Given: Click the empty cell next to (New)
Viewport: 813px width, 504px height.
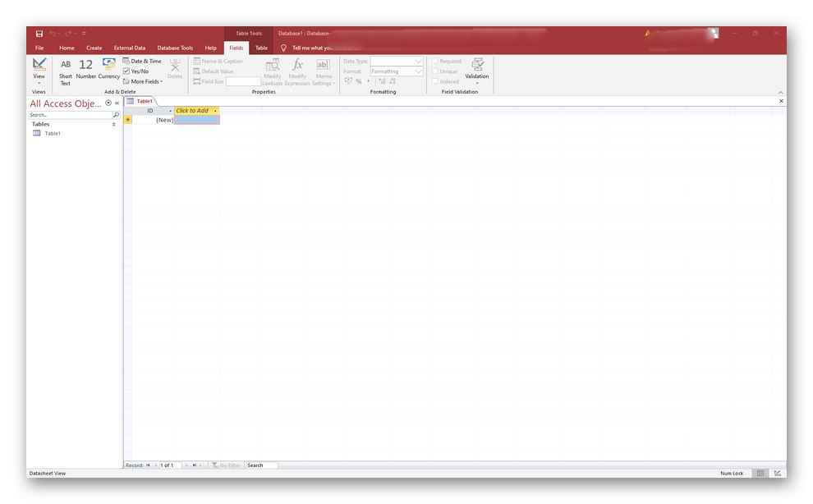Looking at the screenshot, I should [197, 120].
